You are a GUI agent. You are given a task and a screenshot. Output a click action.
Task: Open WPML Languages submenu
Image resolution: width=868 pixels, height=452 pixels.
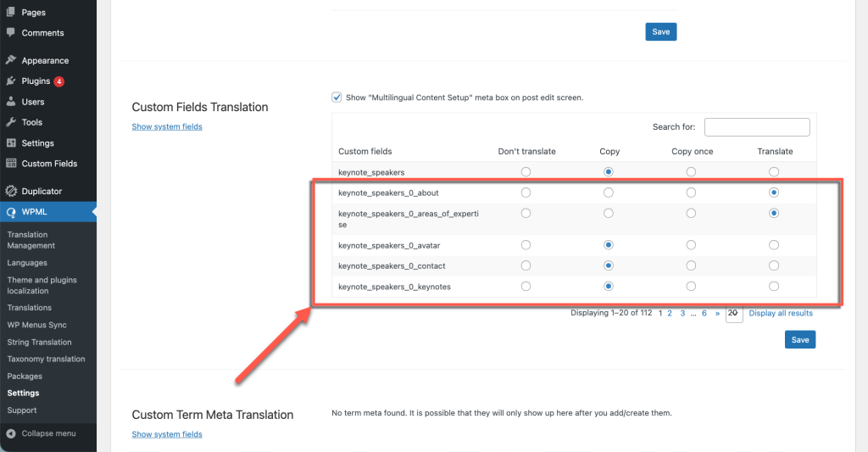click(x=27, y=263)
